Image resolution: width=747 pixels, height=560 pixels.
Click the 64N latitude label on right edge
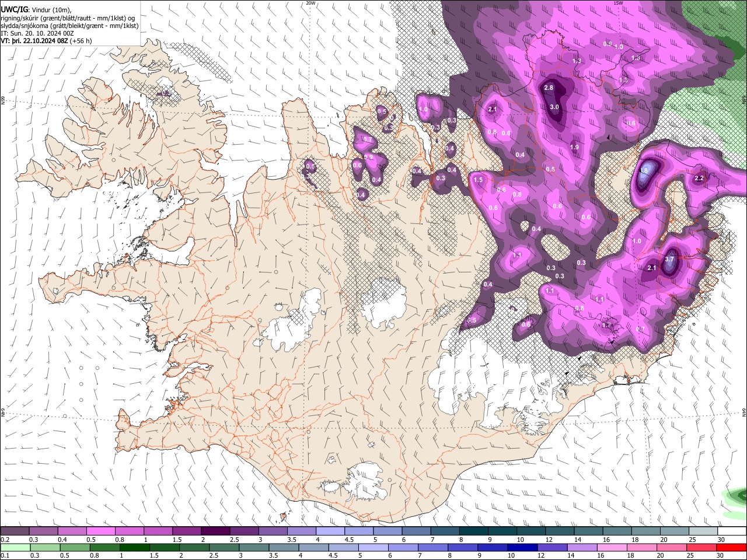tap(744, 412)
